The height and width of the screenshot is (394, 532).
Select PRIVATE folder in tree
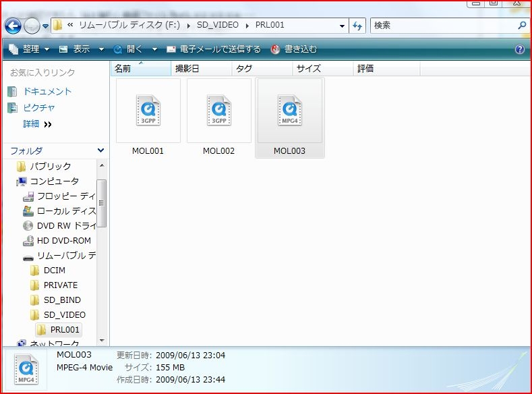[x=61, y=285]
